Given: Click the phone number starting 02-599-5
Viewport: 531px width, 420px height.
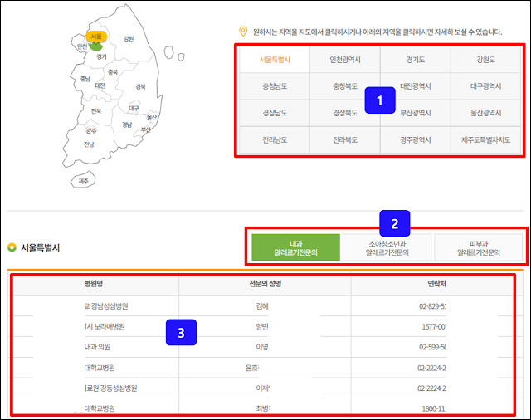Looking at the screenshot, I should click(x=432, y=347).
